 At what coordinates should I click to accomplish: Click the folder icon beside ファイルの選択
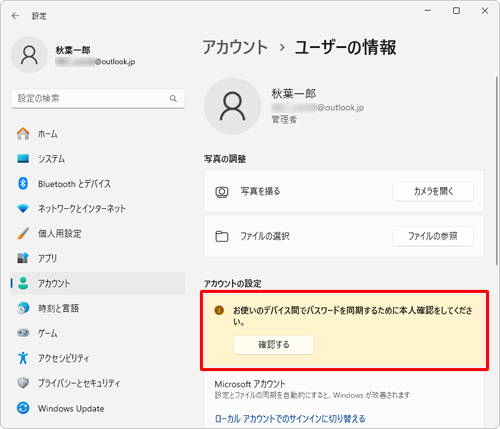(x=222, y=236)
